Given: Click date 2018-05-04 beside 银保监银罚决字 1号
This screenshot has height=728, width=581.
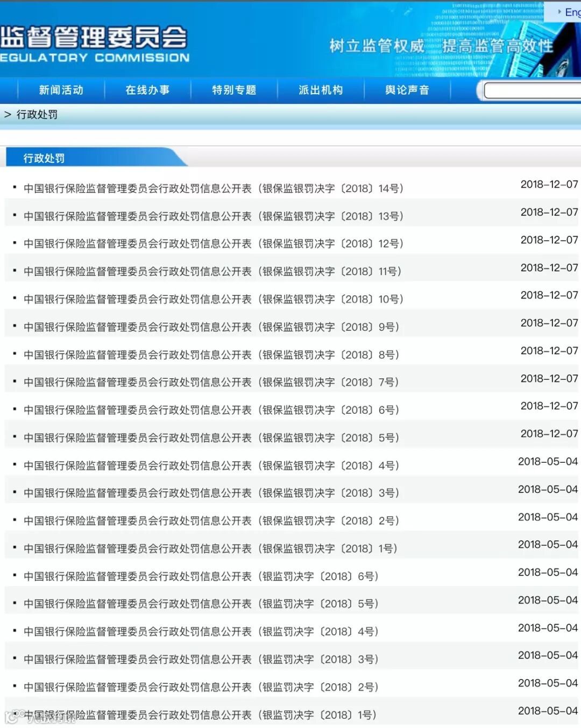Looking at the screenshot, I should (548, 545).
